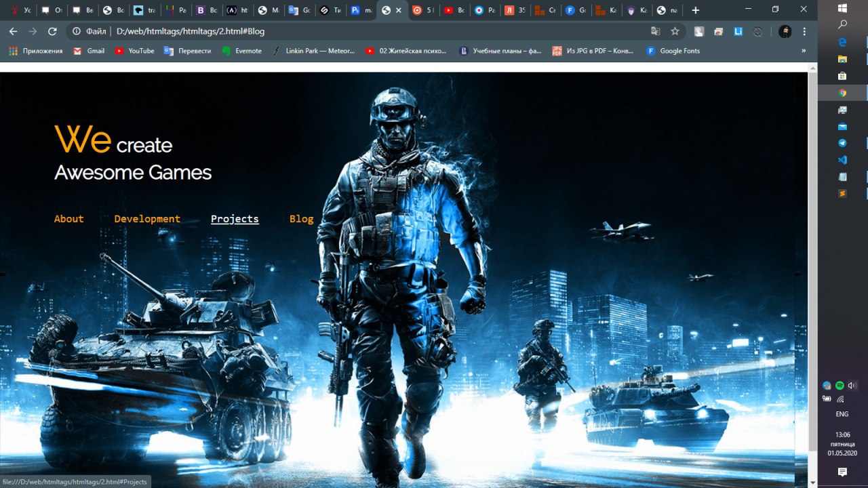This screenshot has width=868, height=488.
Task: Click the volume speaker tray icon
Action: [x=852, y=385]
